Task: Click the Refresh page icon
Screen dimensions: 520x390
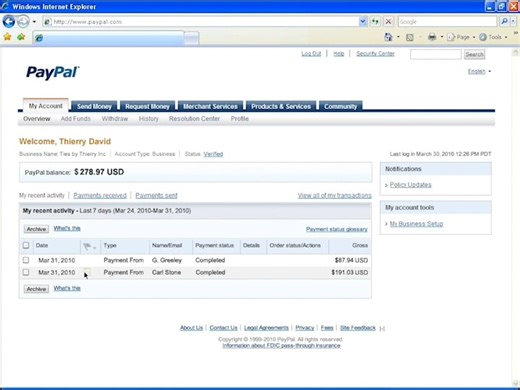Action: pos(375,22)
